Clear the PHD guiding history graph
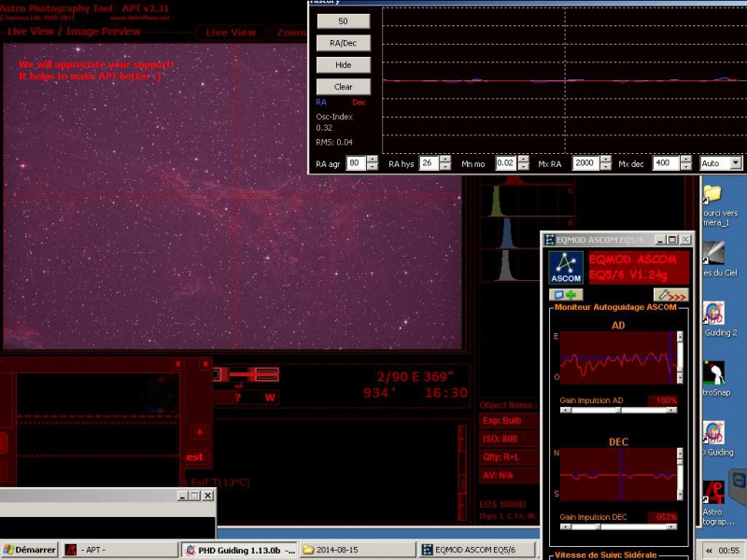This screenshot has width=747, height=560. point(345,86)
